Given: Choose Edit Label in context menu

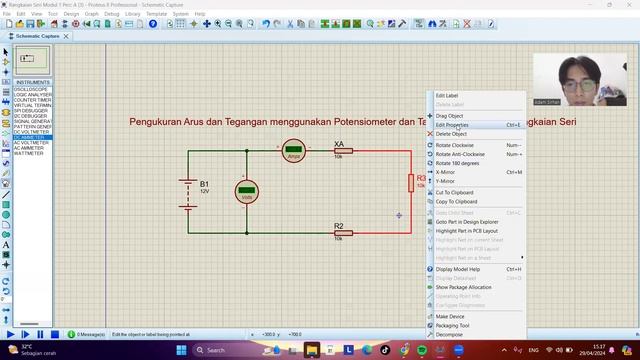Looking at the screenshot, I should (476, 96).
